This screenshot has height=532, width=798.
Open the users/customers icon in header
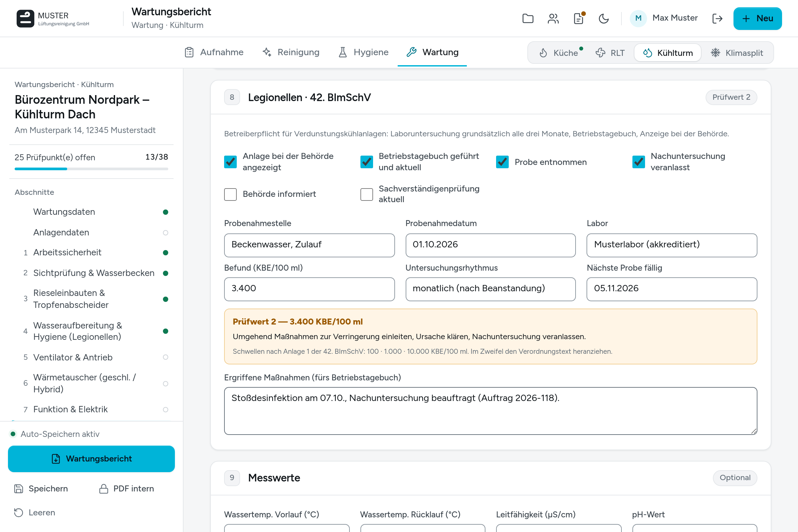553,18
